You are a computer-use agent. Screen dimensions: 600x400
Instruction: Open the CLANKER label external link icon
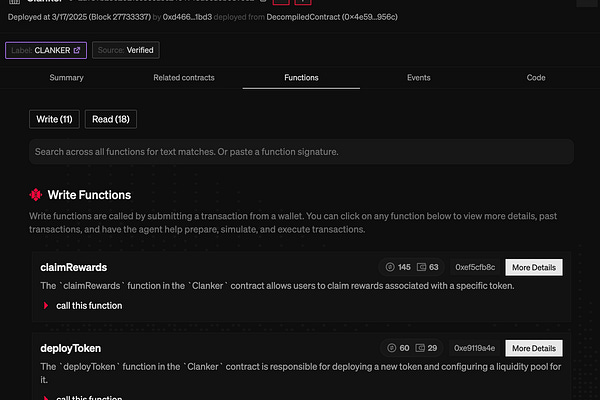(77, 50)
